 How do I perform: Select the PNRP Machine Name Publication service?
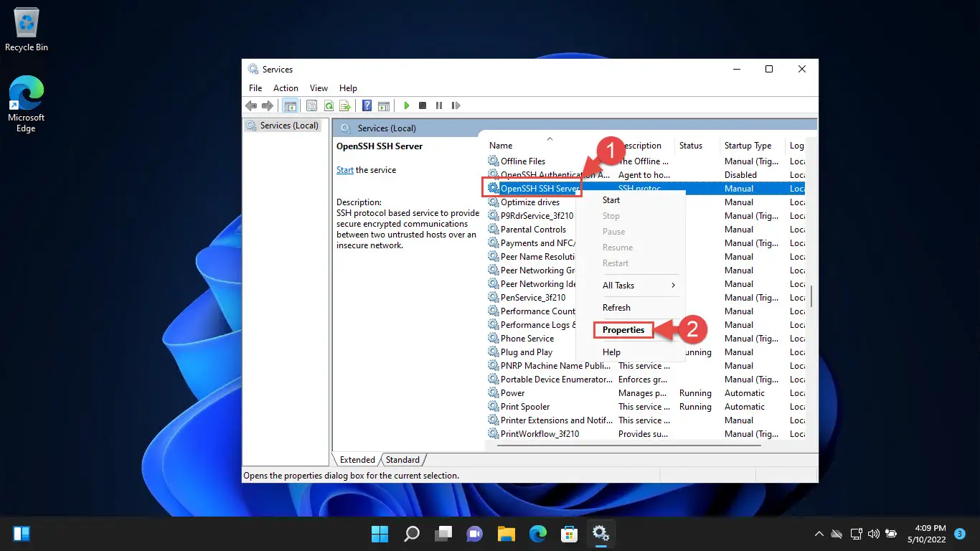tap(646, 366)
